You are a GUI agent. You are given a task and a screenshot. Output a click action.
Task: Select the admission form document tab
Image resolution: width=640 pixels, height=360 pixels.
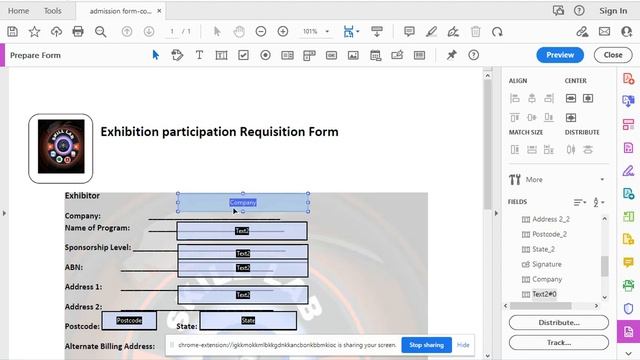(120, 11)
